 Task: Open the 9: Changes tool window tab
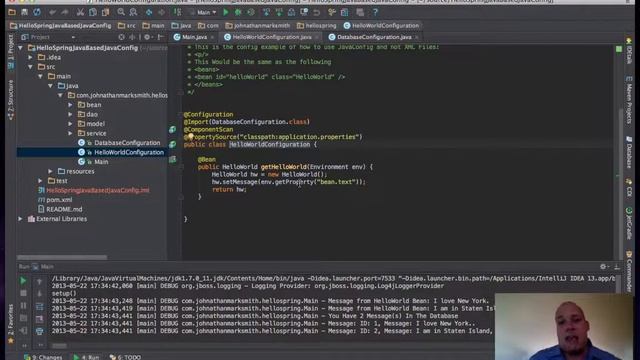[43, 357]
